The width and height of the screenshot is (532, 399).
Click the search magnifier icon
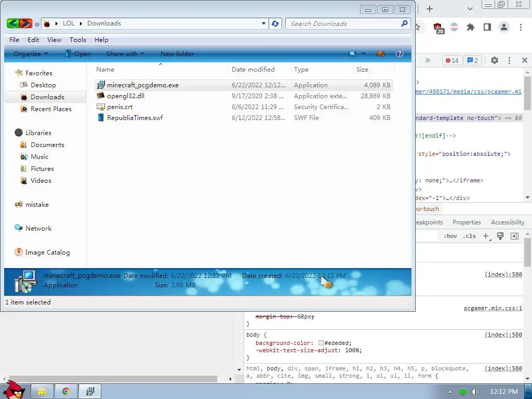[404, 23]
